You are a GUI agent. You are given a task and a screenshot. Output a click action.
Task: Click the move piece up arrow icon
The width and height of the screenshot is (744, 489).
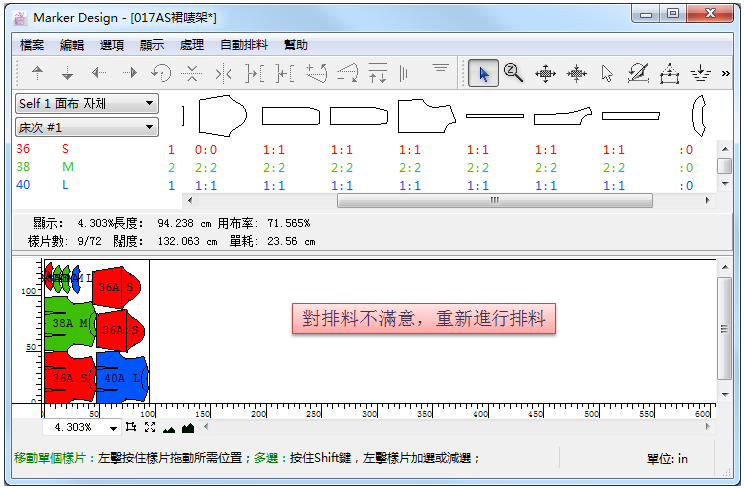tap(38, 73)
